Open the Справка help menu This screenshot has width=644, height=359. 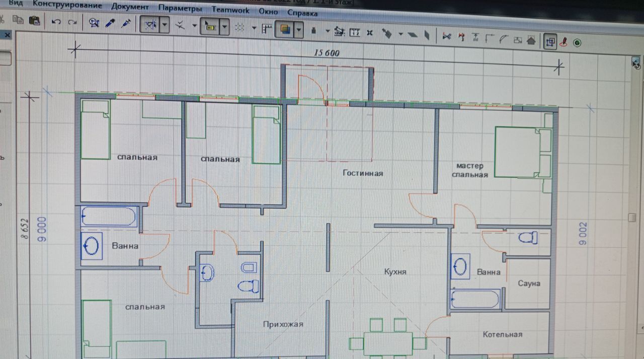coord(302,13)
